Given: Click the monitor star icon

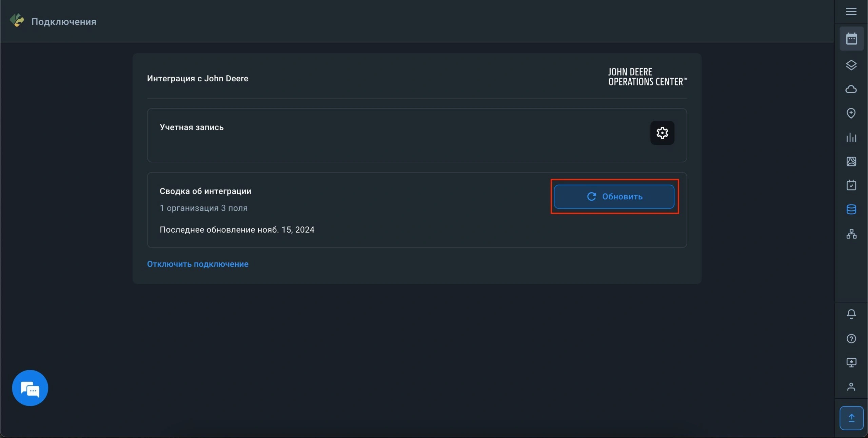Looking at the screenshot, I should click(x=851, y=362).
